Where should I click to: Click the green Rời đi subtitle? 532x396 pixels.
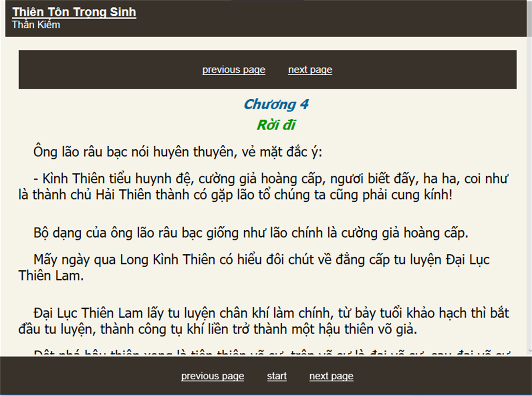click(x=276, y=125)
